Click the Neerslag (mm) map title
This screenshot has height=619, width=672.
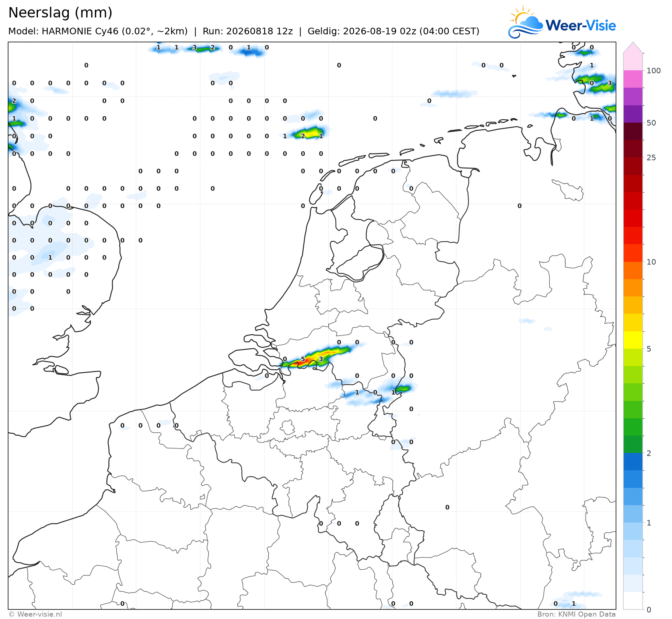pos(60,13)
